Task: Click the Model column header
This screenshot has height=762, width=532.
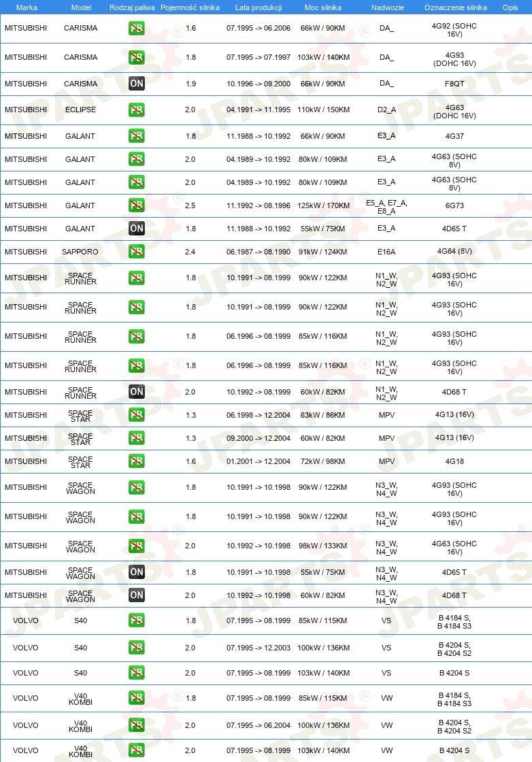Action: coord(81,7)
